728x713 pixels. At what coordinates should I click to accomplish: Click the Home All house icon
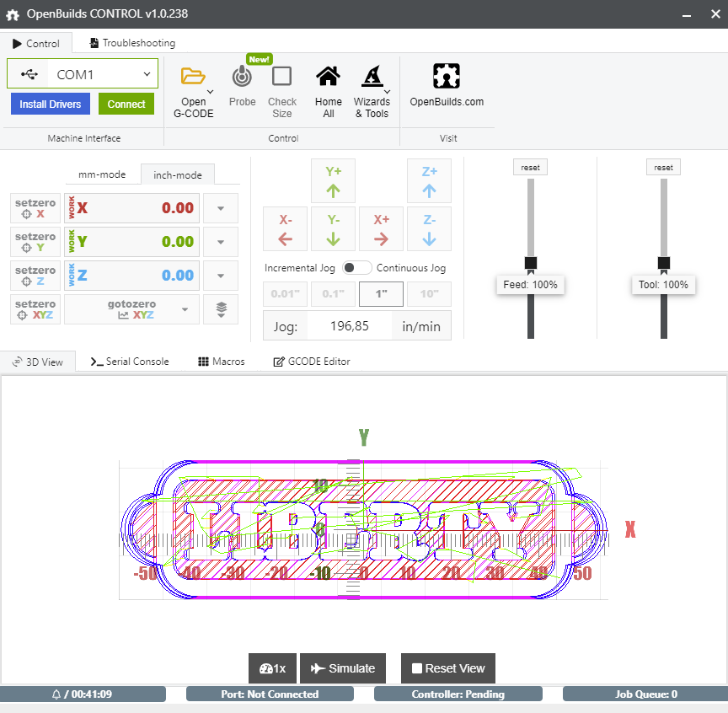click(329, 76)
